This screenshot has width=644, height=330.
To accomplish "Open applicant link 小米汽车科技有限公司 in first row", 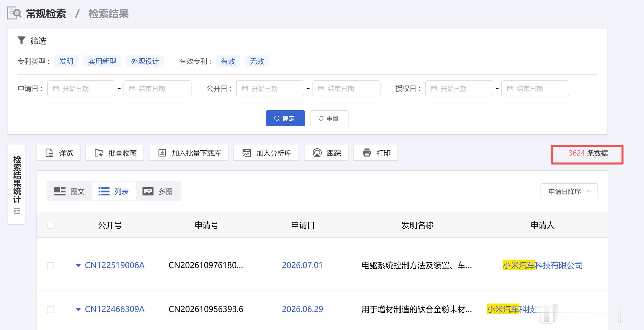I will point(543,265).
